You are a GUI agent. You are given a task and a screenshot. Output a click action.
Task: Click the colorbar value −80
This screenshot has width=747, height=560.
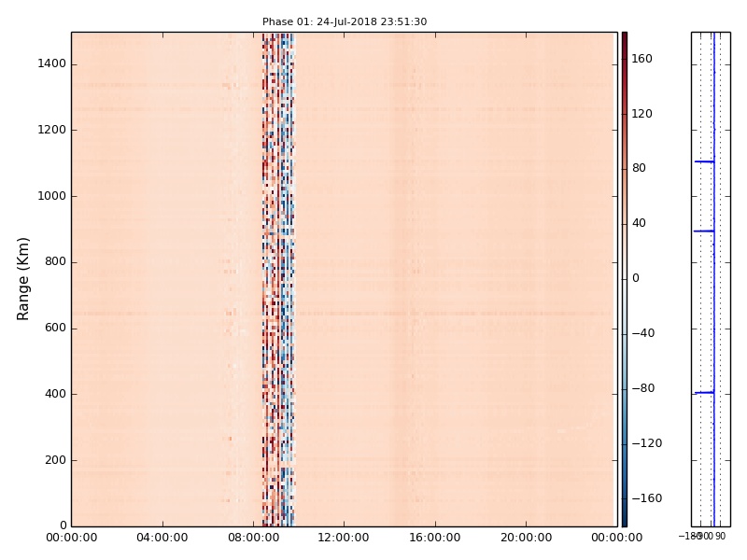643,388
